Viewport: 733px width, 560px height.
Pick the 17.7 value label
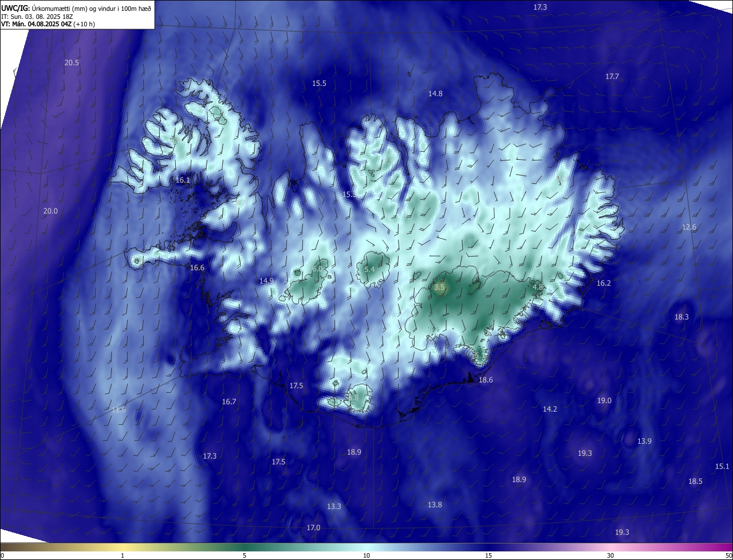click(612, 77)
